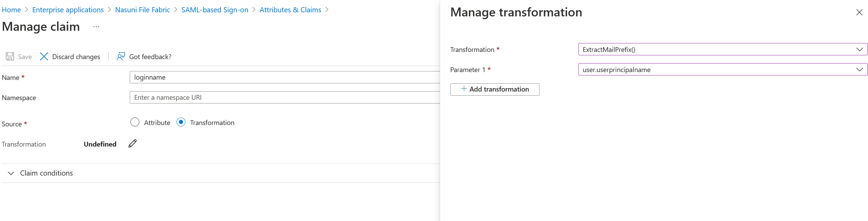Select the Attribute radio button
The height and width of the screenshot is (221, 868).
point(135,122)
